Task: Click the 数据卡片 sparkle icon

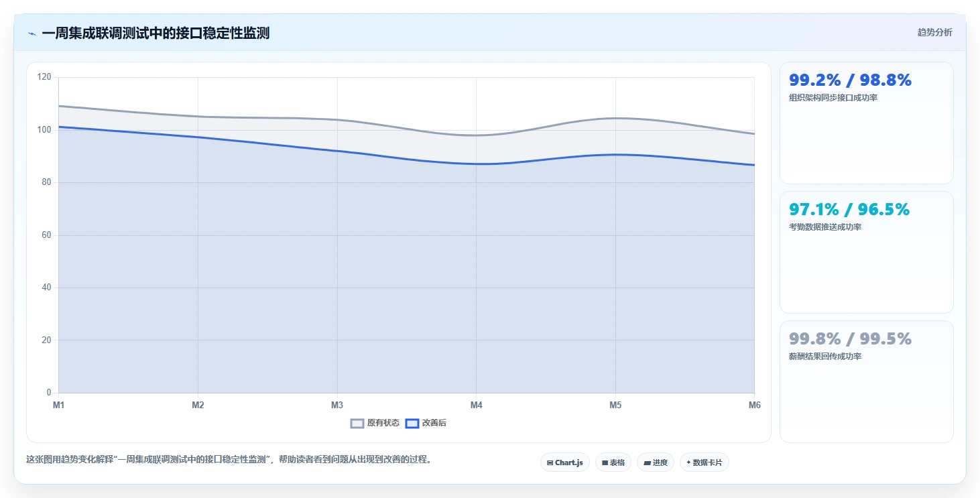Action: pyautogui.click(x=688, y=462)
